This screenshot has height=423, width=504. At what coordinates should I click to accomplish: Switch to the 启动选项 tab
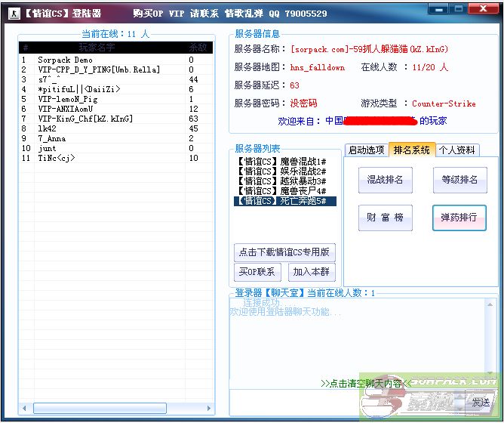coord(367,150)
